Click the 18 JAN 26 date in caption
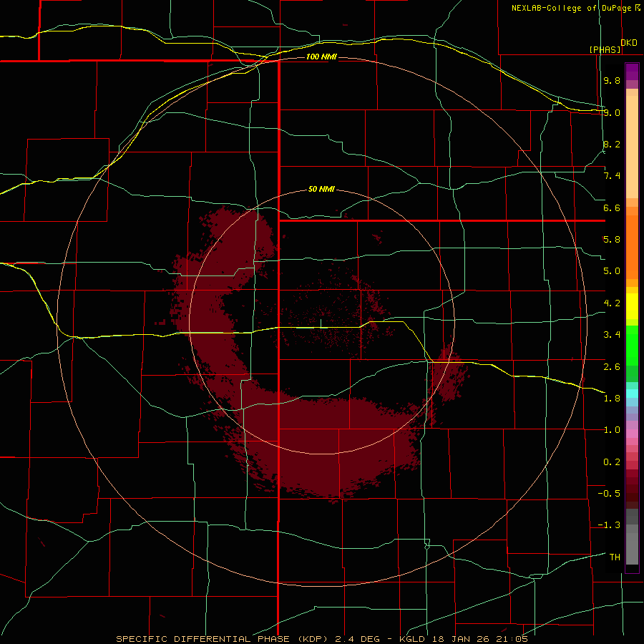 [x=461, y=639]
